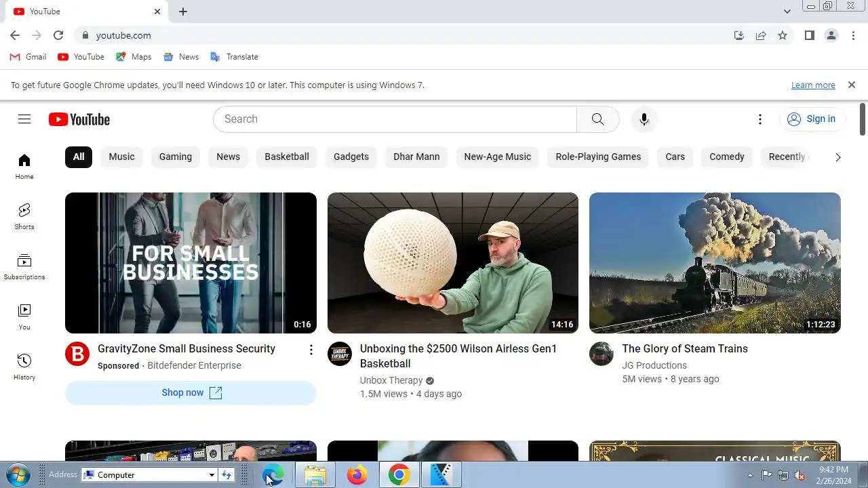Viewport: 868px width, 488px height.
Task: Select the All filter chip
Action: [x=79, y=157]
